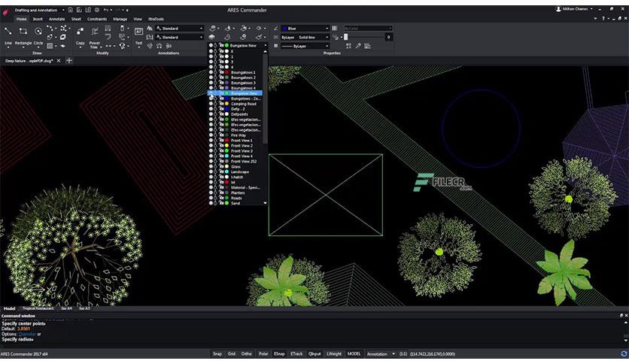Click the dimension icon beside the Standard style
This screenshot has width=629, height=364.
click(150, 37)
